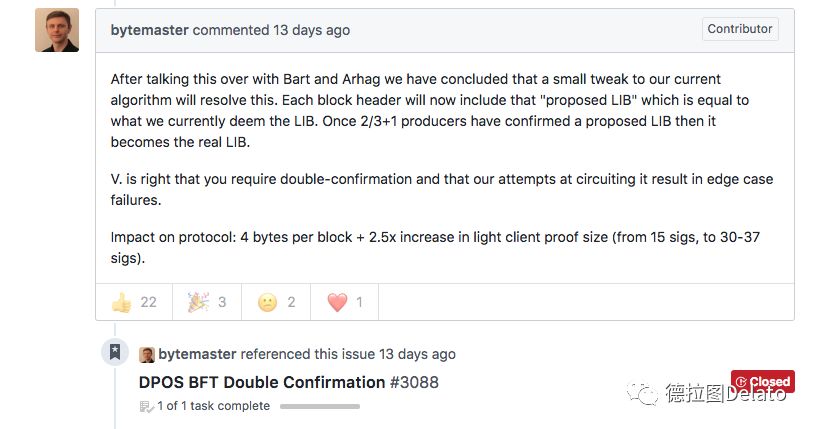The height and width of the screenshot is (429, 813).
Task: Click the party popper reaction emoji
Action: point(198,302)
